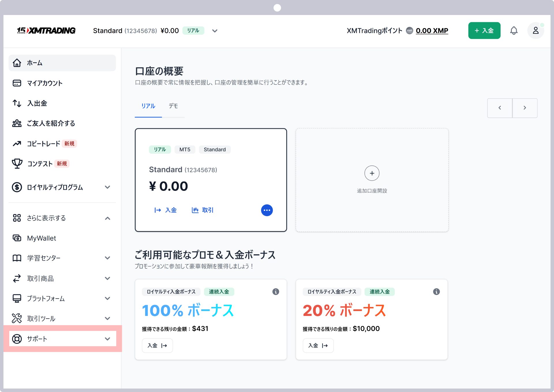
Task: Open the notification bell
Action: [514, 31]
